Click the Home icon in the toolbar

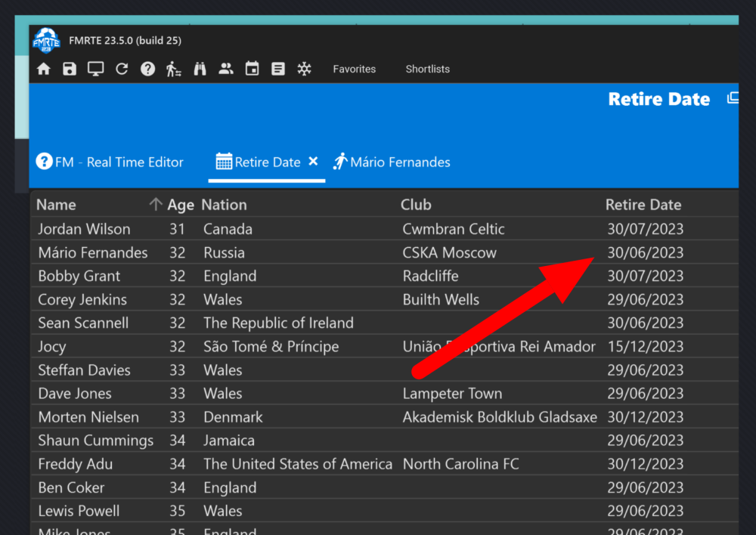[43, 69]
